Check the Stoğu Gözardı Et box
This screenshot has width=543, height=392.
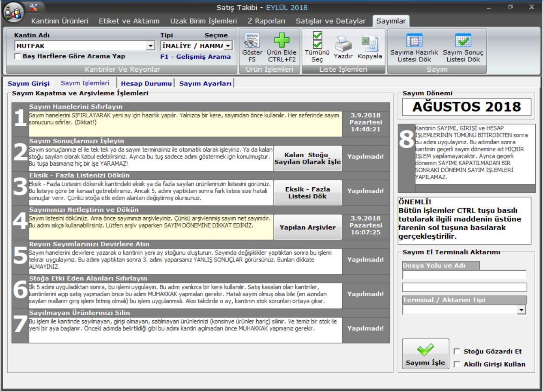[x=457, y=352]
